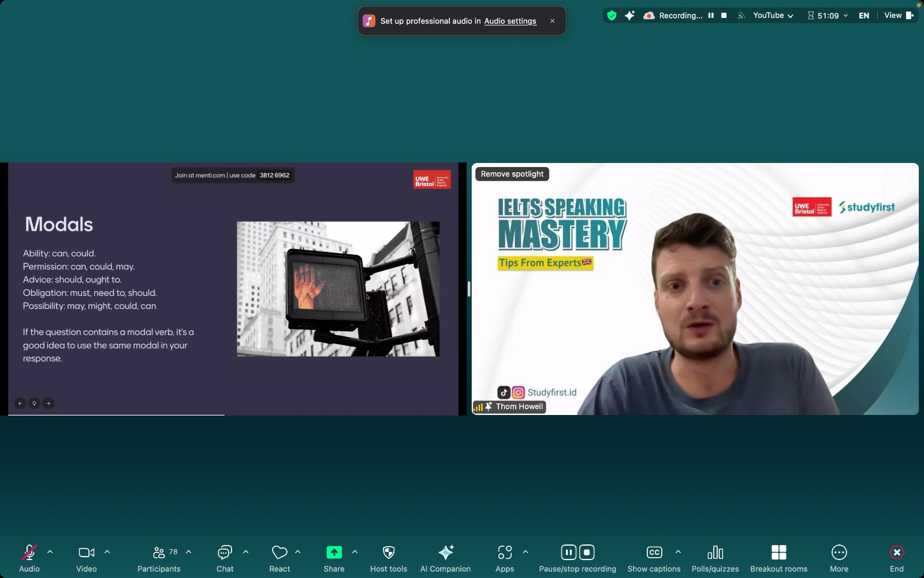
Task: Go to next slide arrow in Menti presentation
Action: point(49,403)
